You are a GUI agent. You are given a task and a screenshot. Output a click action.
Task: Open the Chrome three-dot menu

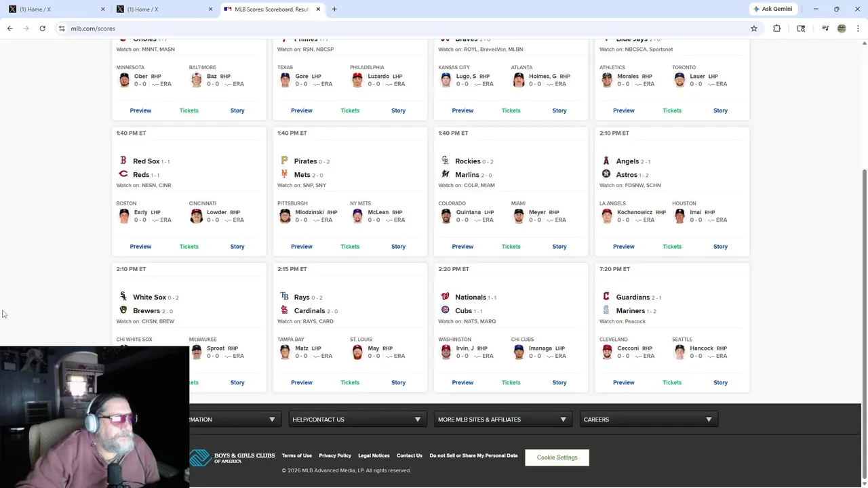858,28
